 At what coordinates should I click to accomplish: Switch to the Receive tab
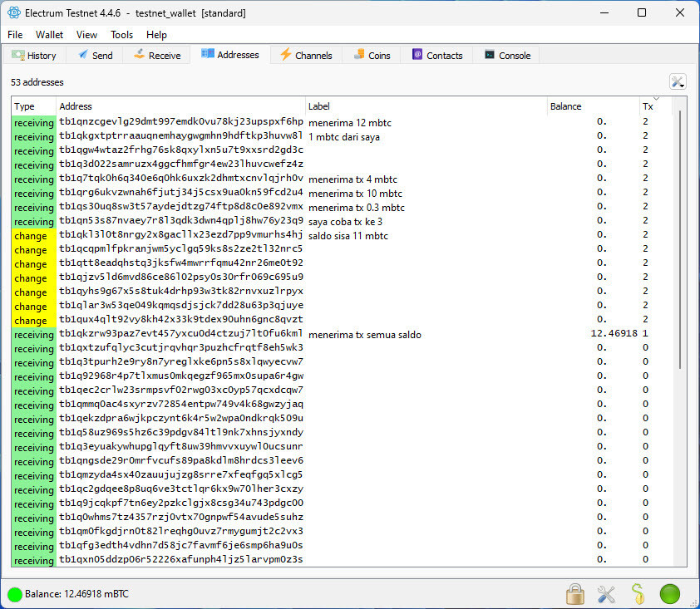[x=158, y=56]
